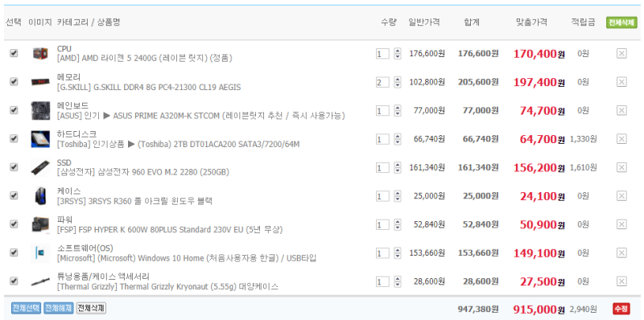Adjust quantity stepper for G.SKILL memory row
Screen dimensions: 644x320
pyautogui.click(x=397, y=82)
